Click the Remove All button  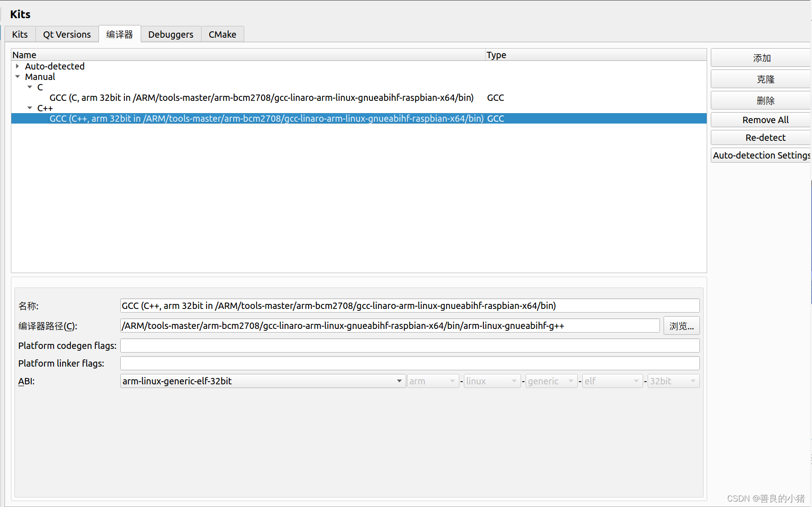click(761, 120)
